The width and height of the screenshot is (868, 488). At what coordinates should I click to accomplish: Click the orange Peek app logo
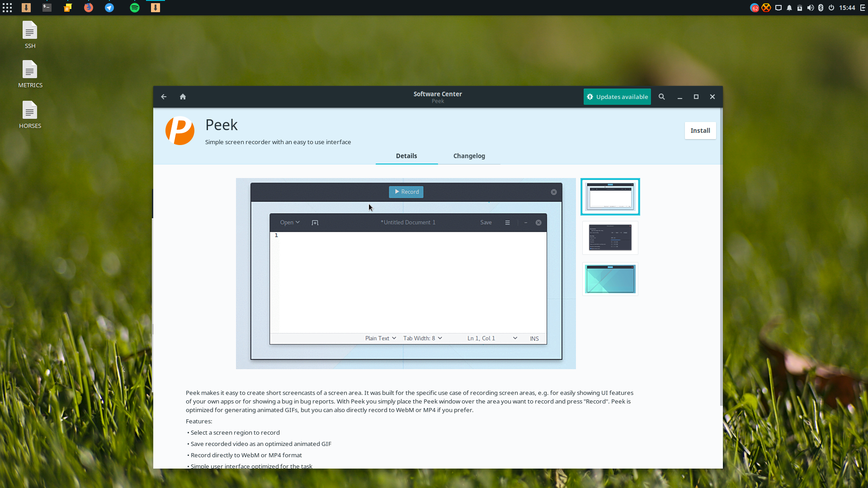tap(180, 131)
